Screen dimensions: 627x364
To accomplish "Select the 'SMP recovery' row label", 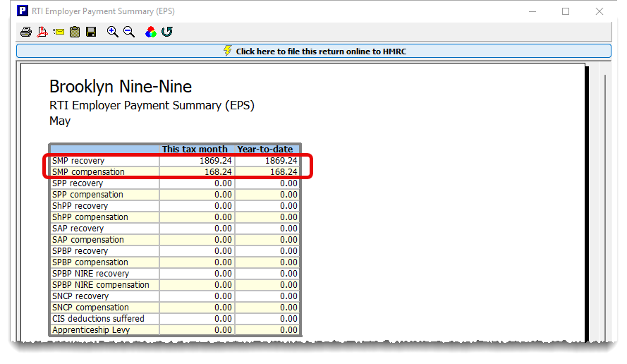I will click(x=78, y=161).
